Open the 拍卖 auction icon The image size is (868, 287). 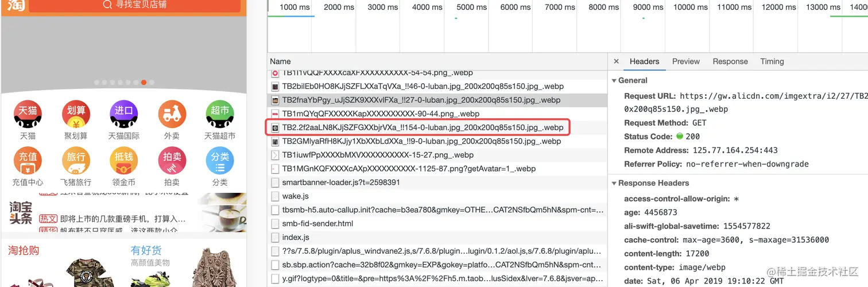tap(172, 161)
